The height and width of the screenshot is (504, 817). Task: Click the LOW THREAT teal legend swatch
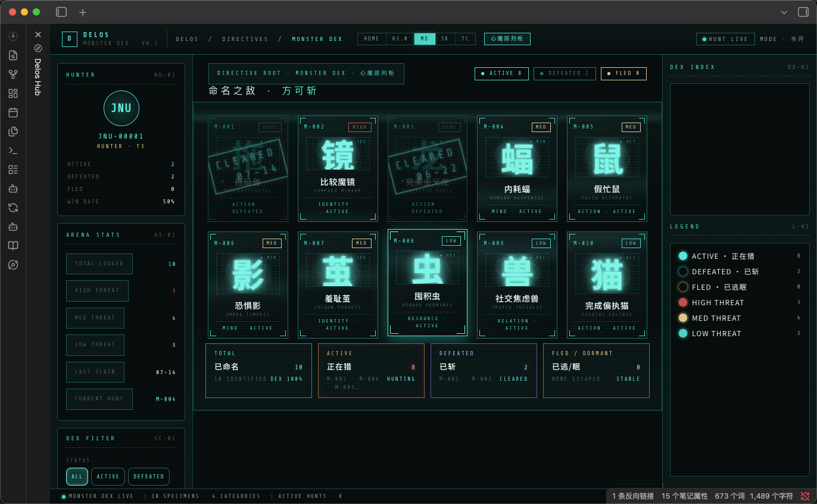pos(683,333)
